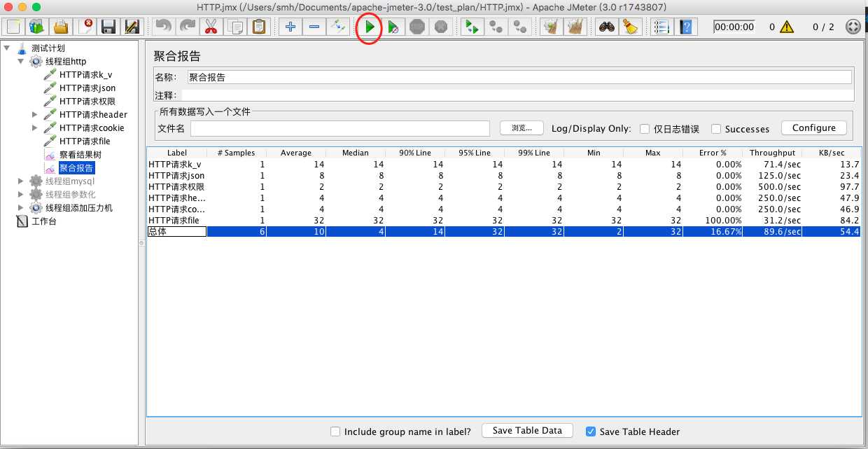868x449 pixels.
Task: Open the Function Helper dialog icon
Action: pos(661,27)
